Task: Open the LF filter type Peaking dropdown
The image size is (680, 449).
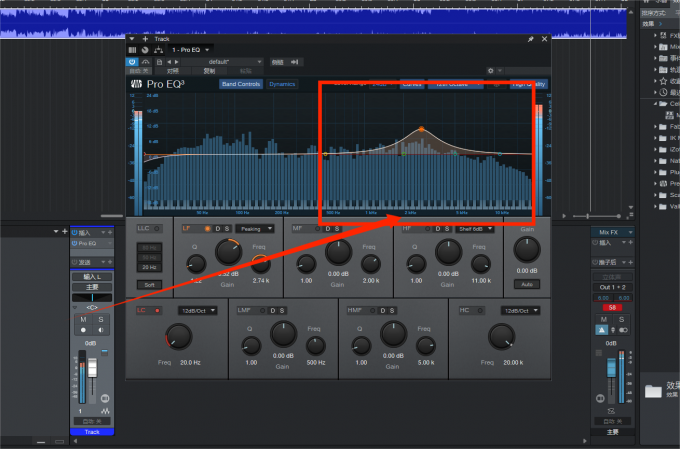Action: pos(255,229)
